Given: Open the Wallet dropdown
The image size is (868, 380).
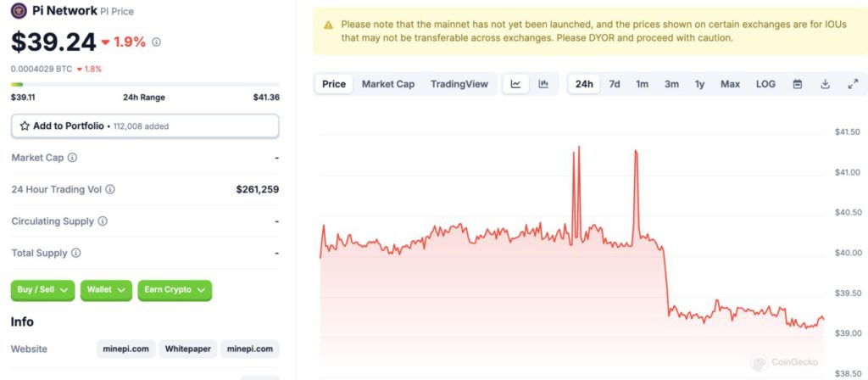Looking at the screenshot, I should click(x=106, y=290).
